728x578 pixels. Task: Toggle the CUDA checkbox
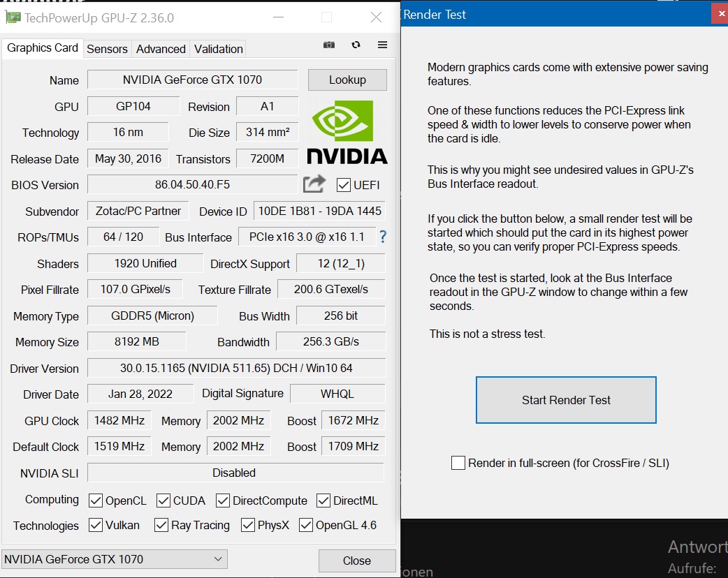(x=163, y=501)
